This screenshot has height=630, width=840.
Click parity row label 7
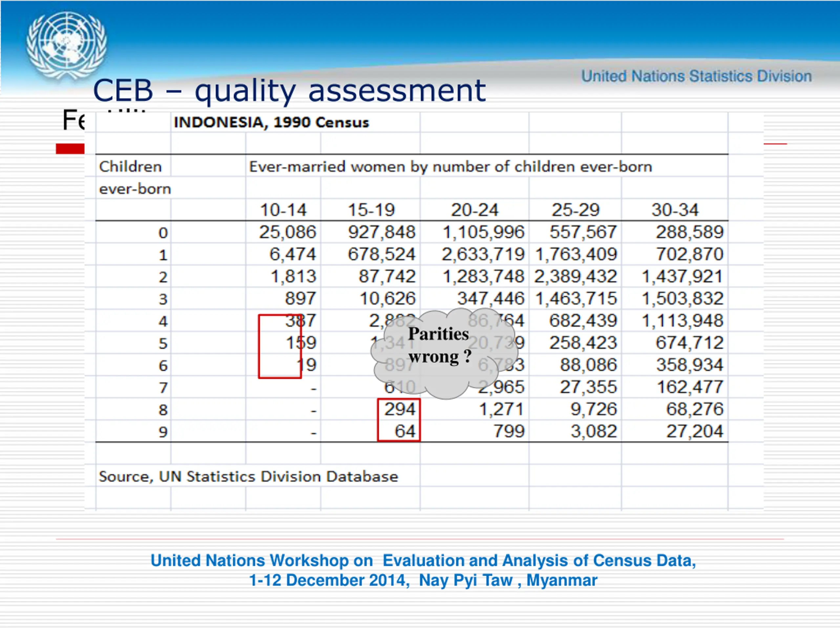(163, 388)
